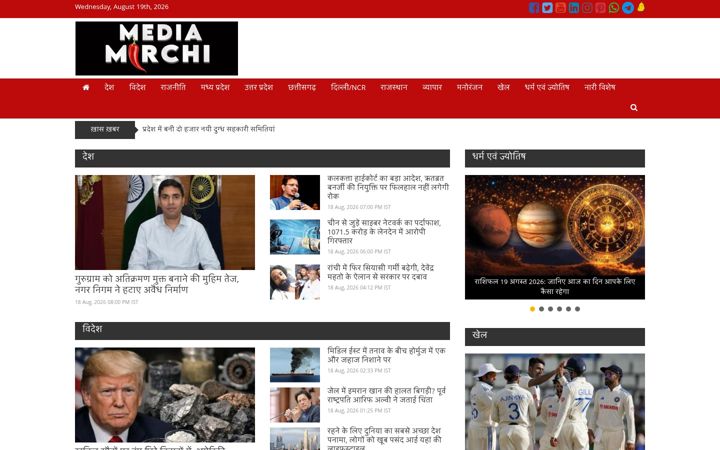720x450 pixels.
Task: Read the जेल में इमरान खान headline
Action: coord(386,395)
